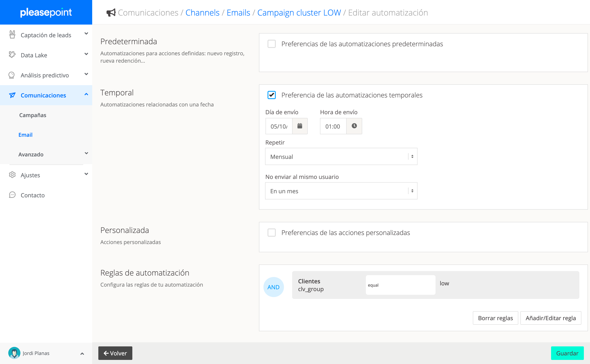Enable acciones personalizadas preferences checkbox
This screenshot has width=590, height=364.
click(271, 233)
